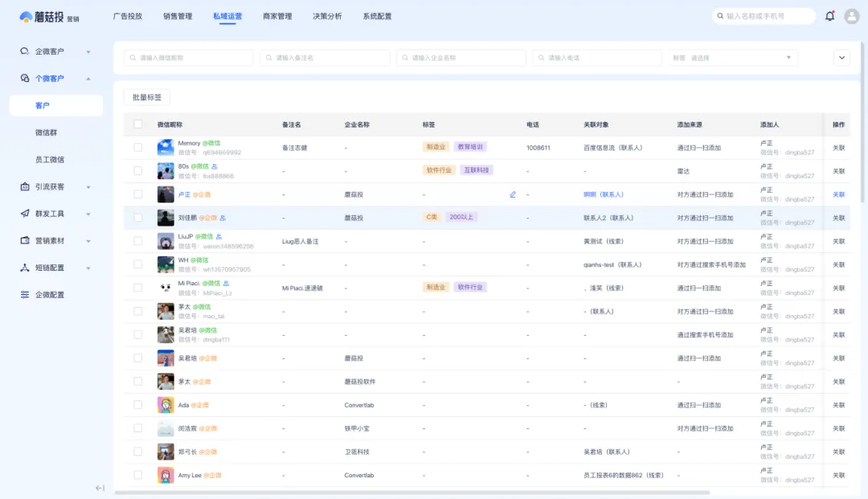Open the 广告投放 menu item
Screen dimensions: 868x499
coord(126,15)
